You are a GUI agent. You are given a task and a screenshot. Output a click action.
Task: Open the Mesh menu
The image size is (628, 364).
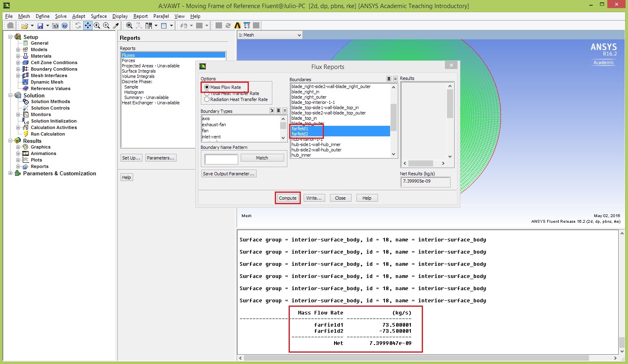[24, 16]
